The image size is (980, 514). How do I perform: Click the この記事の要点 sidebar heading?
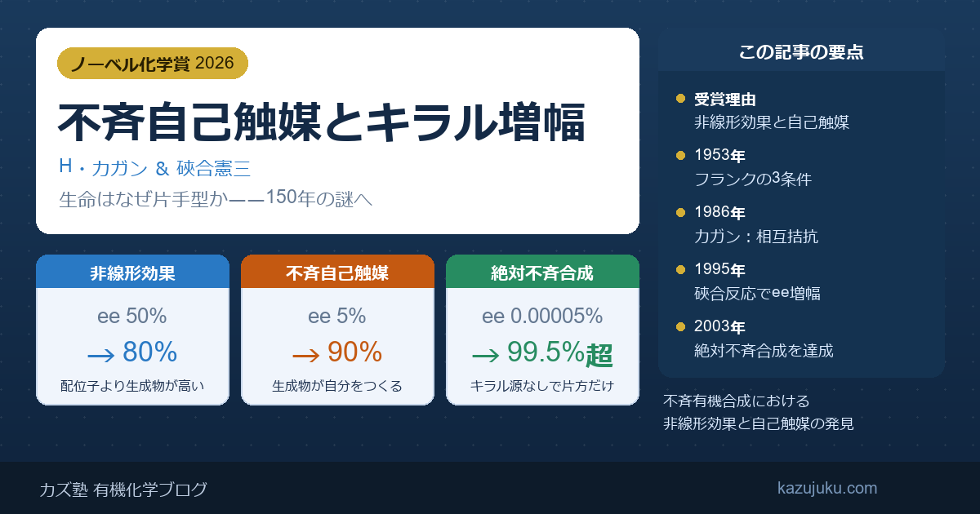click(x=801, y=52)
